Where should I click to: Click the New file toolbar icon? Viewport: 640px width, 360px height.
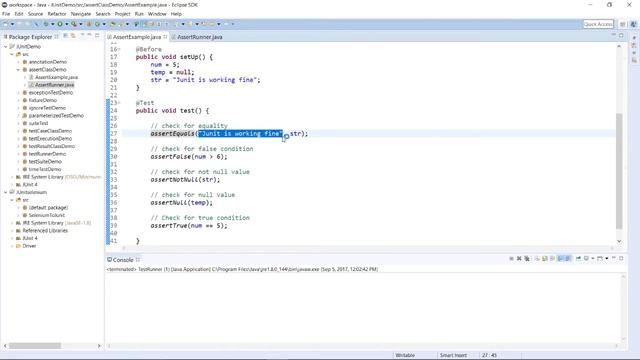(5, 24)
